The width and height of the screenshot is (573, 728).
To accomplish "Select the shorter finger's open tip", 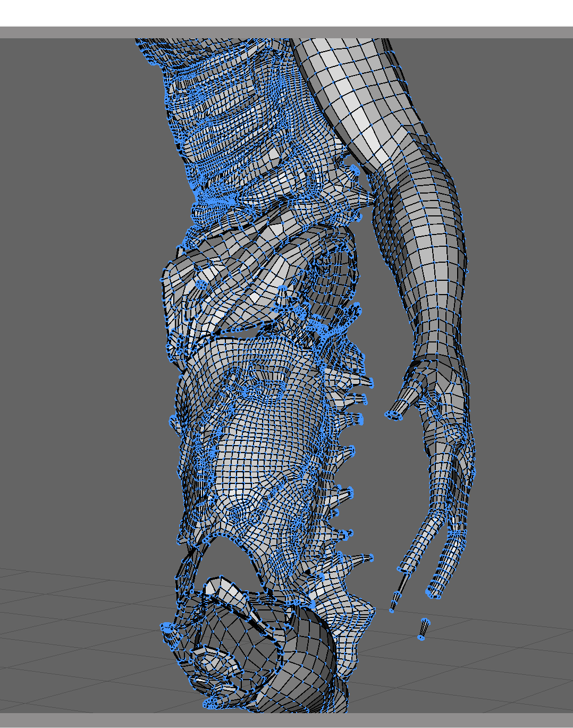I will point(435,591).
